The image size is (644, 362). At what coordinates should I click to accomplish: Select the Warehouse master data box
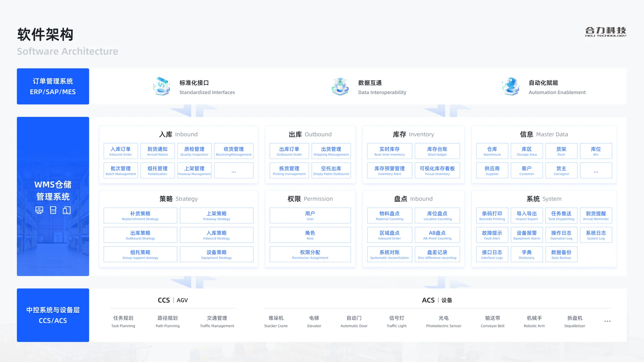click(492, 151)
